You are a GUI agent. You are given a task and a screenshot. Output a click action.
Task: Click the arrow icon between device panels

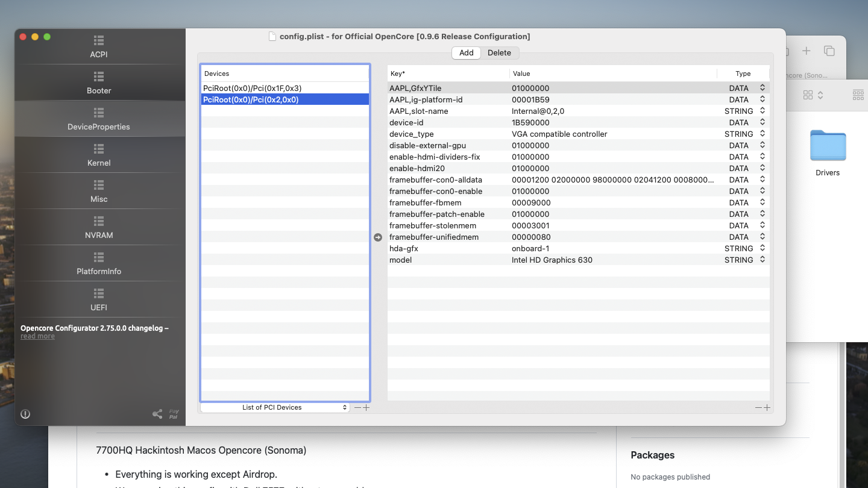378,237
